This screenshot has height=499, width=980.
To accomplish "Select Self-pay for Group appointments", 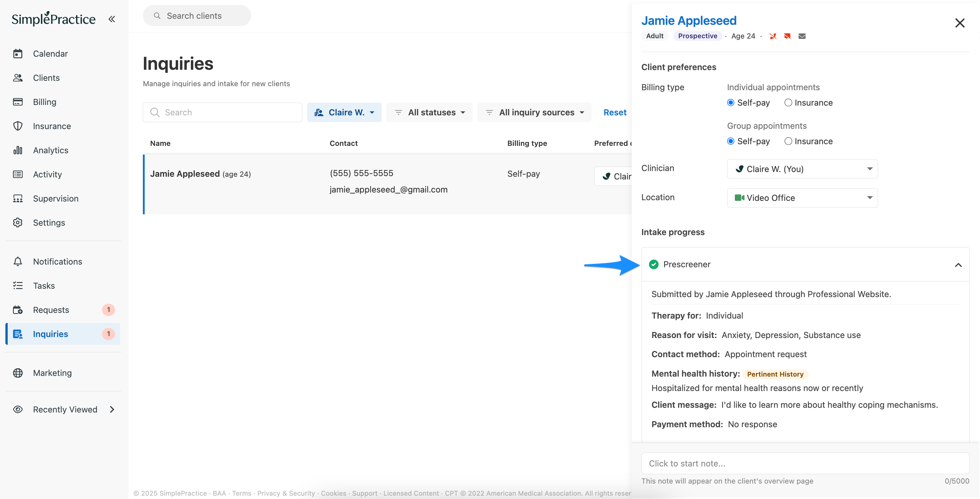I will [730, 142].
